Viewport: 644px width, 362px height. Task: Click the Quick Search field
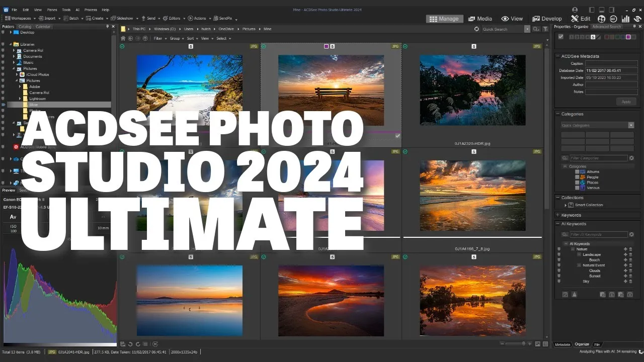[503, 29]
